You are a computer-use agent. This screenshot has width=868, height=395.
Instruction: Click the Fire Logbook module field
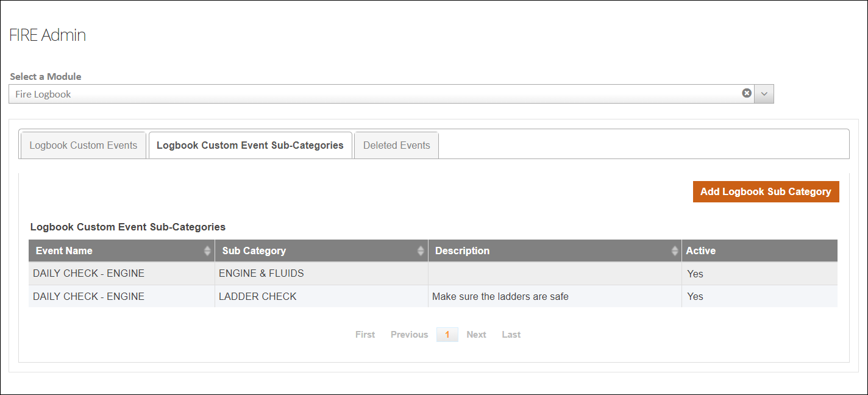coord(366,94)
